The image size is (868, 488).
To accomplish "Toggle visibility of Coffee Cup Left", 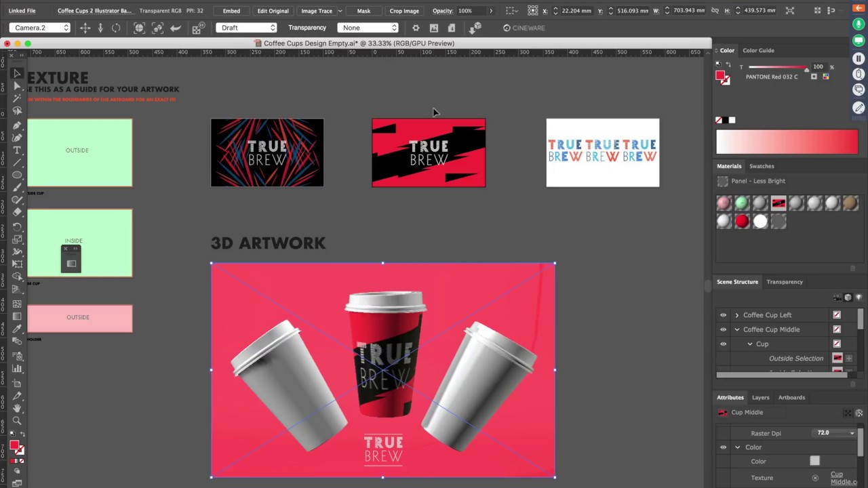I will click(x=723, y=315).
